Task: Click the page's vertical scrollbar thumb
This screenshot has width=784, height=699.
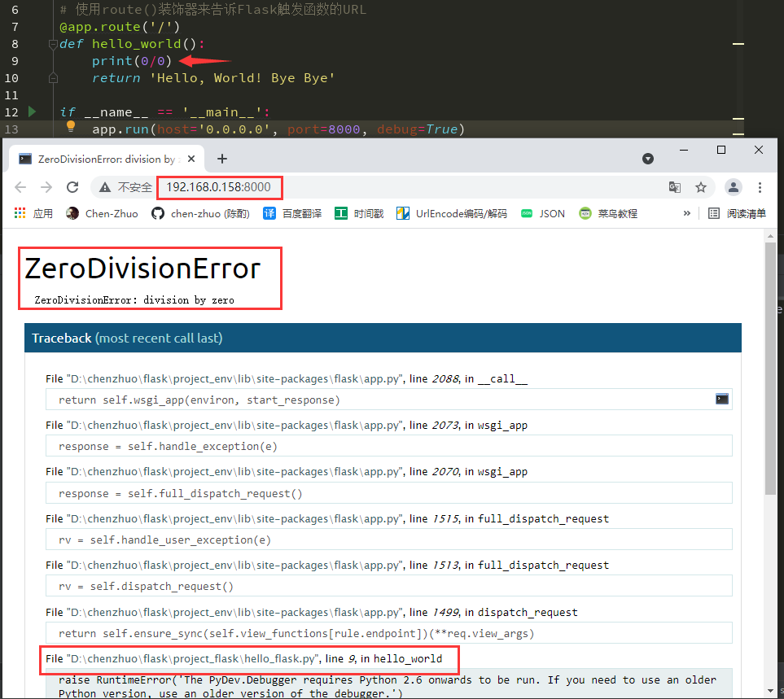Action: [770, 366]
